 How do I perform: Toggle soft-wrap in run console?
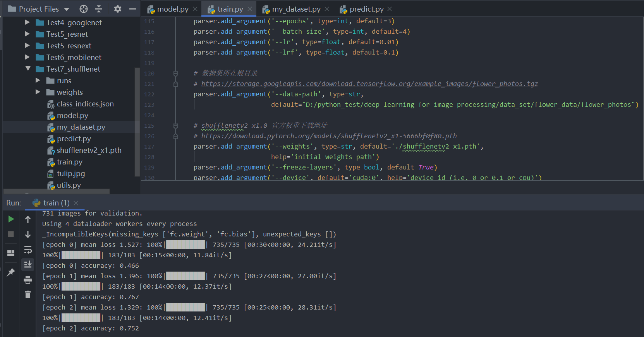pos(28,250)
